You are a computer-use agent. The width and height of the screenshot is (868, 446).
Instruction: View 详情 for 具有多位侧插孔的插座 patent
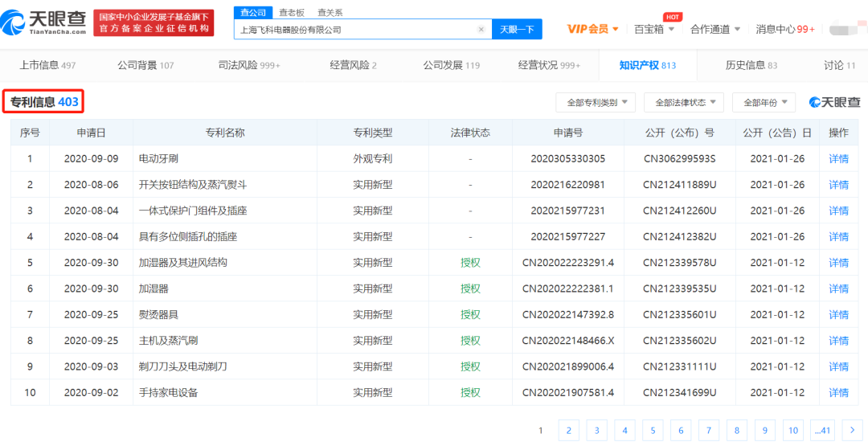coord(838,237)
